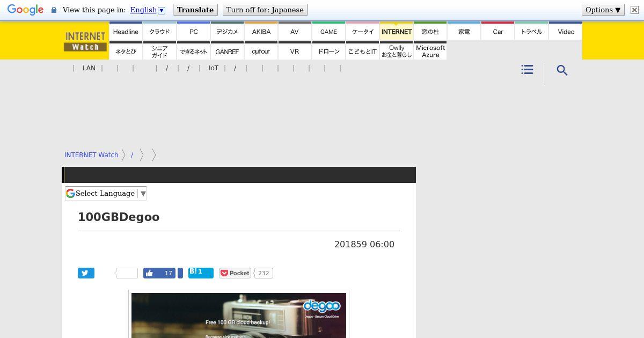Click the IoT category link

click(x=214, y=68)
